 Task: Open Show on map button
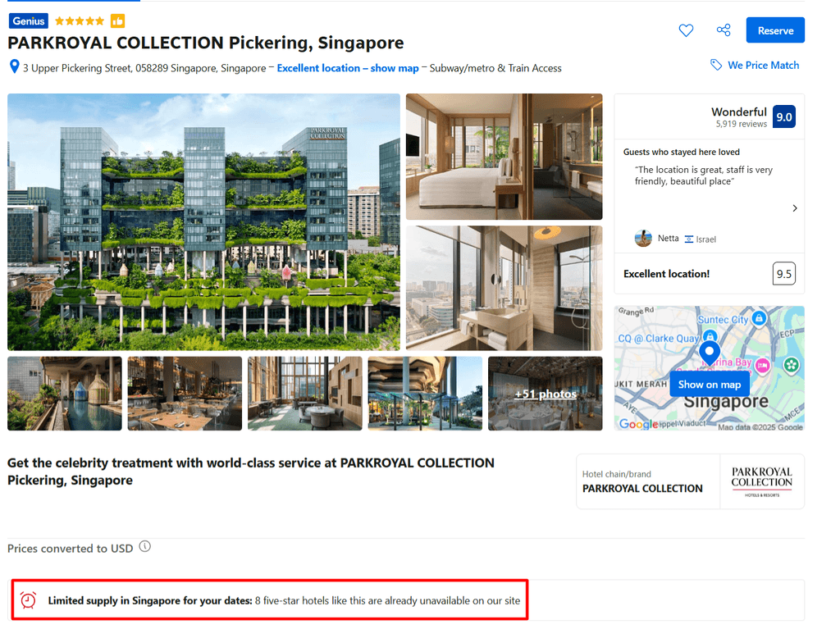[x=710, y=385]
